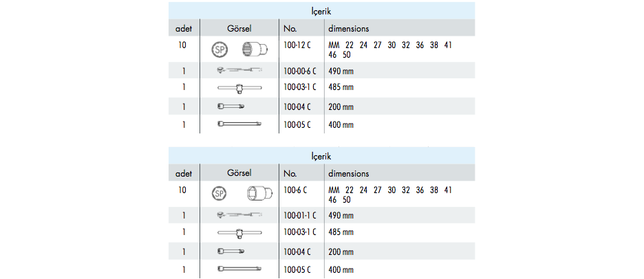Click the 12-point socket image for 100-12 C
644x279 pixels.
tap(255, 49)
